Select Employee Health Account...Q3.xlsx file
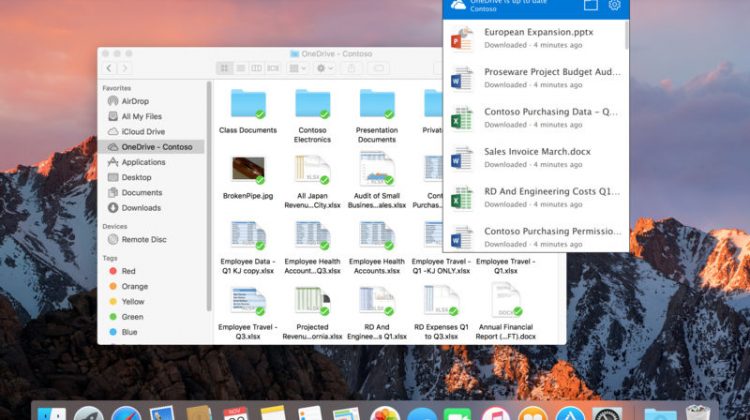The height and width of the screenshot is (420, 750). tap(312, 247)
